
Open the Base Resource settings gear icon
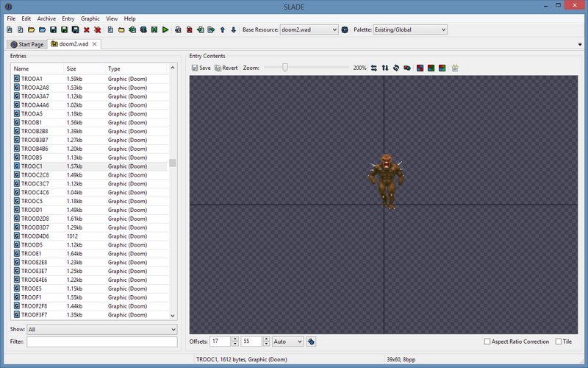pyautogui.click(x=345, y=30)
